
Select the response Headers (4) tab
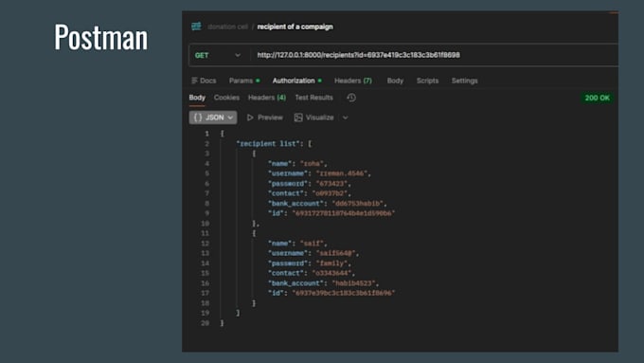coord(267,98)
